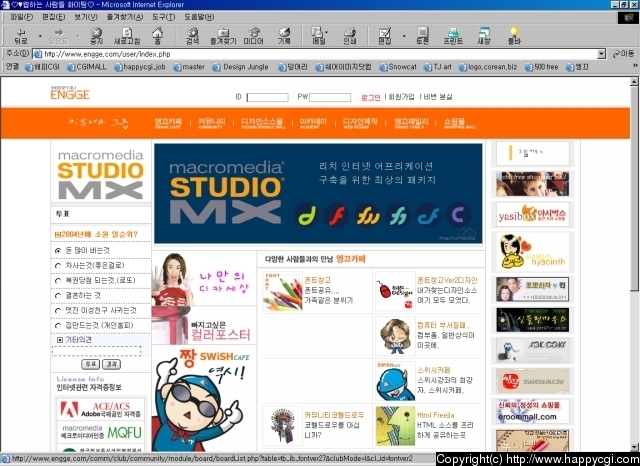Open the Back button history dropdown arrow
Image resolution: width=640 pixels, height=466 pixels.
(40, 36)
